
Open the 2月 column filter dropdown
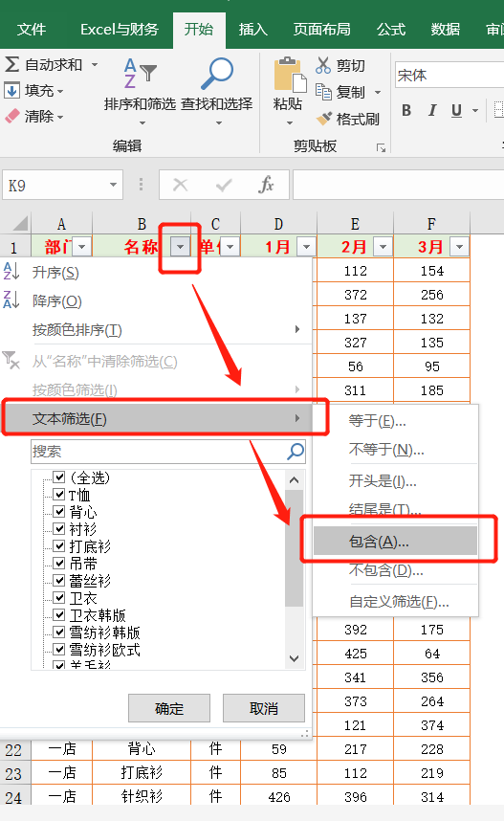383,246
